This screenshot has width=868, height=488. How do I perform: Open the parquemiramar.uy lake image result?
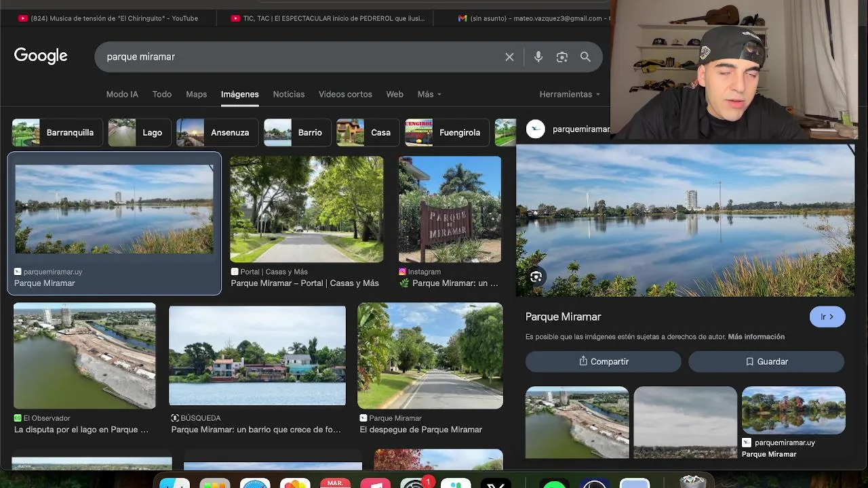[114, 209]
